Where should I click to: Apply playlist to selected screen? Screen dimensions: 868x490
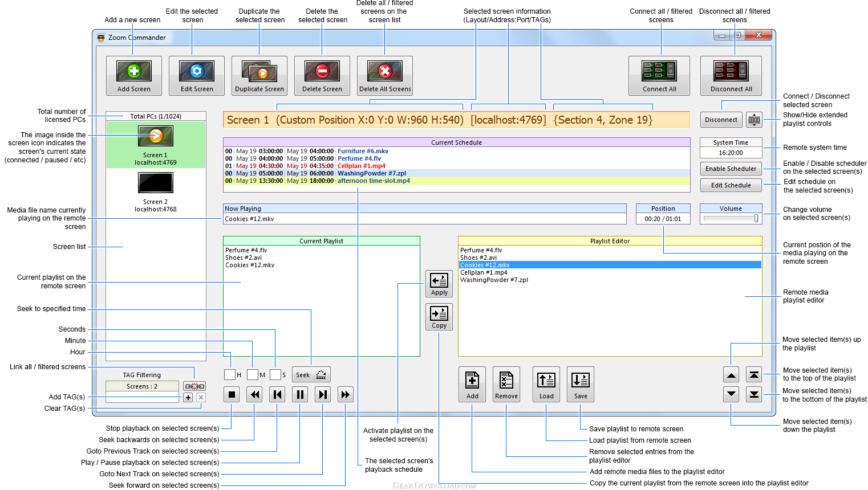click(439, 284)
